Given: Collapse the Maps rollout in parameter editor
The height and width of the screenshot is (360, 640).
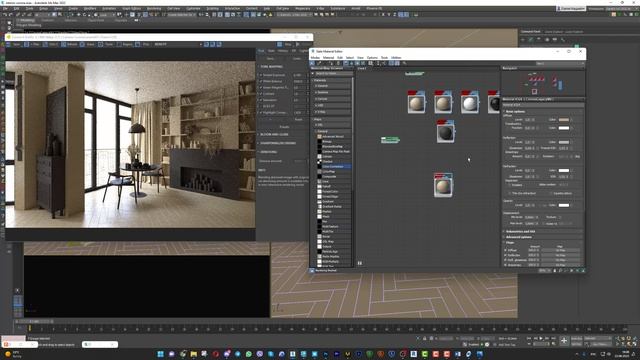Looking at the screenshot, I should (x=543, y=242).
